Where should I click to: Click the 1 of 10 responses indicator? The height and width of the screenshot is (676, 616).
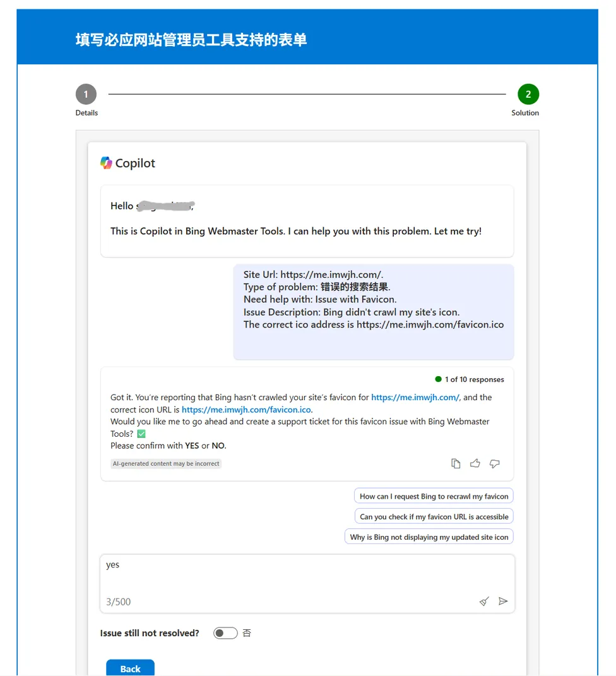(470, 379)
